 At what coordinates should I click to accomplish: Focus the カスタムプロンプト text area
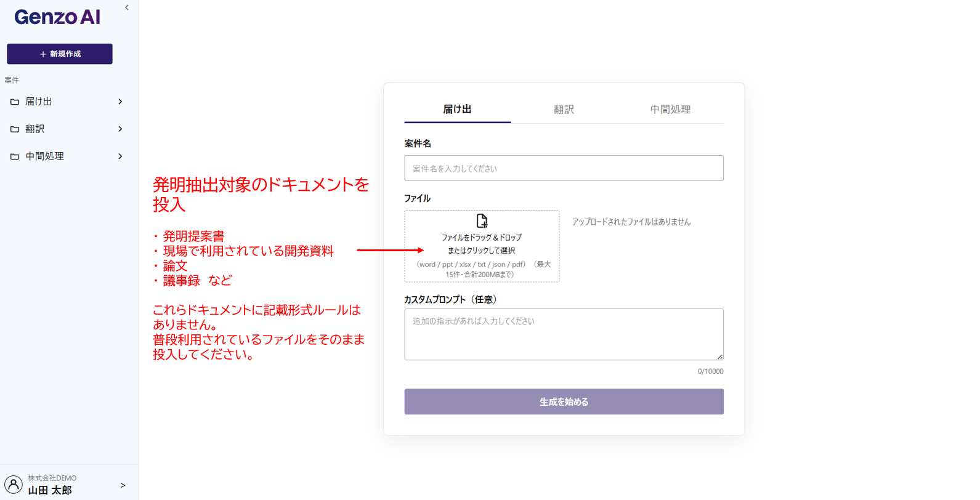pyautogui.click(x=564, y=334)
